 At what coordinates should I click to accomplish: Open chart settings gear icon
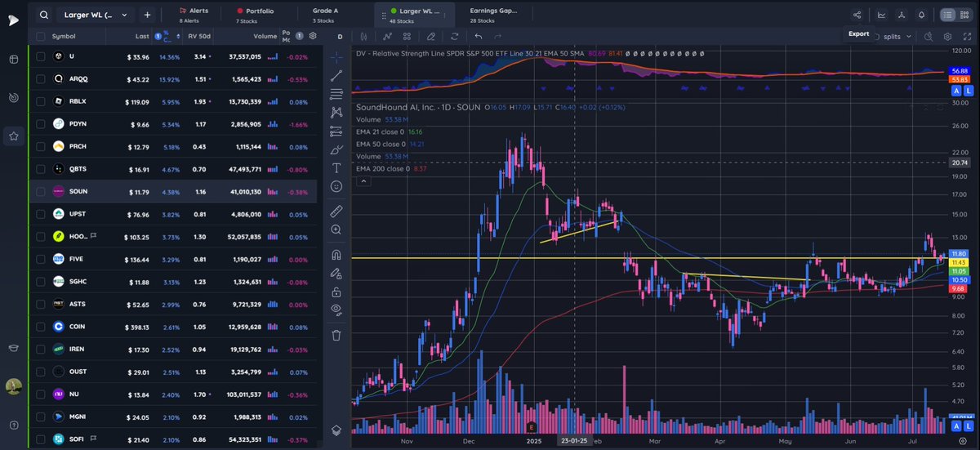(947, 37)
